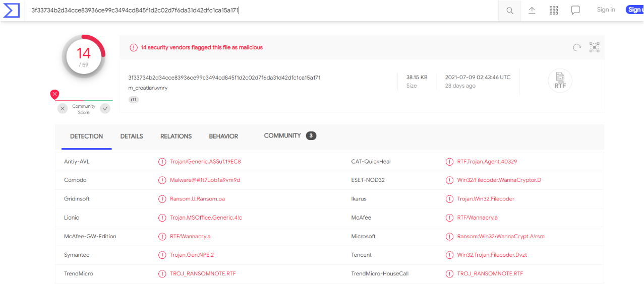Click the VirusTotal logo icon
The image size is (644, 284).
[12, 10]
